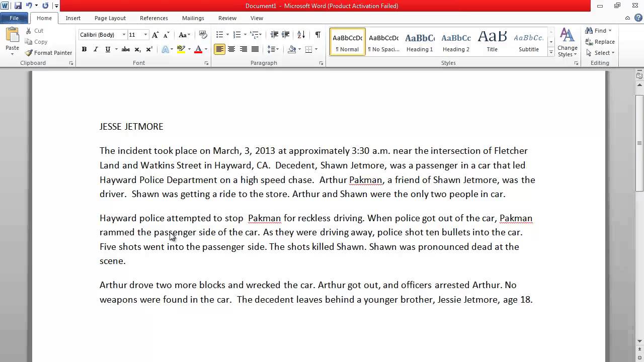
Task: Open the File tab
Action: tap(14, 18)
